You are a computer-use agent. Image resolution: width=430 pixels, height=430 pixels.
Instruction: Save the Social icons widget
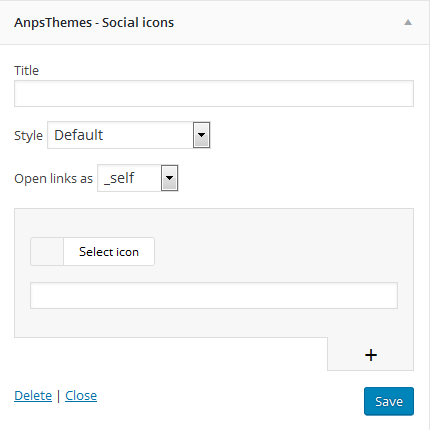[x=389, y=401]
